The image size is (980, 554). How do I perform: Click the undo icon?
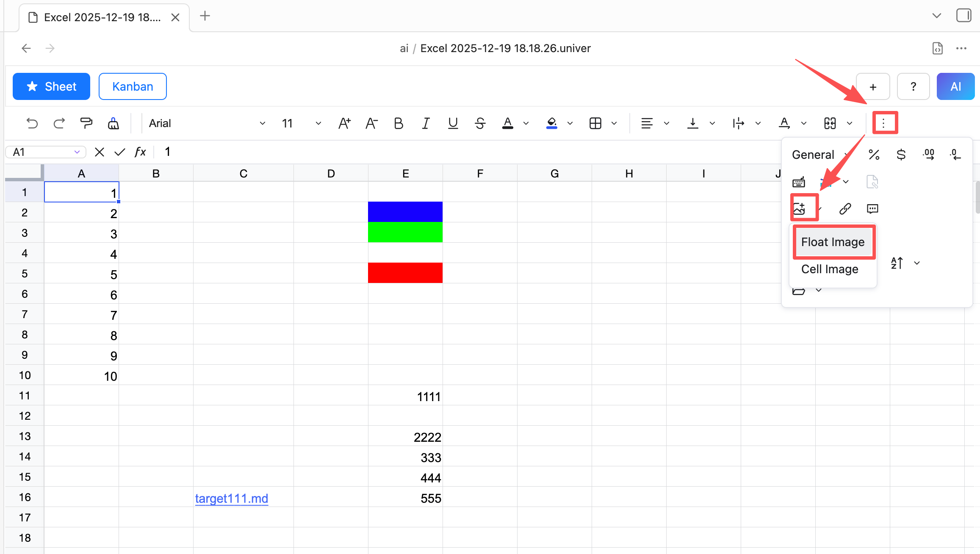tap(32, 123)
